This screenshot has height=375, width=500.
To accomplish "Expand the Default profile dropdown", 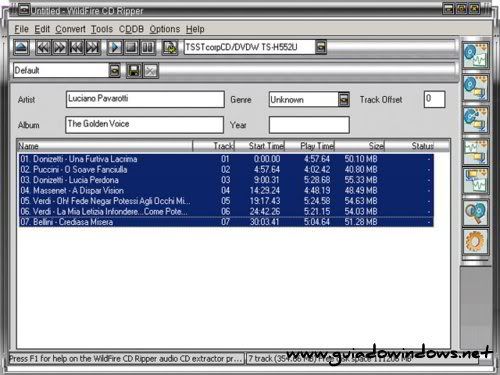I will [114, 70].
